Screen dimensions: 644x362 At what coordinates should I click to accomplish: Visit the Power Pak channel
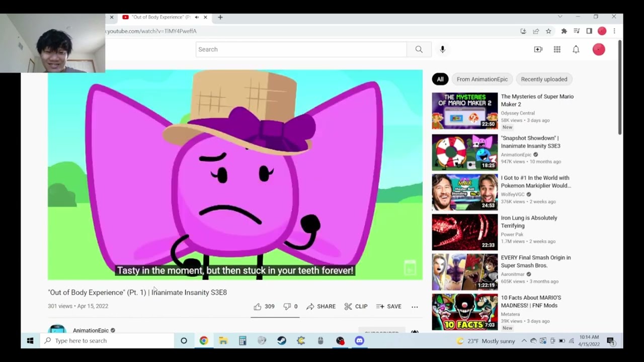512,234
